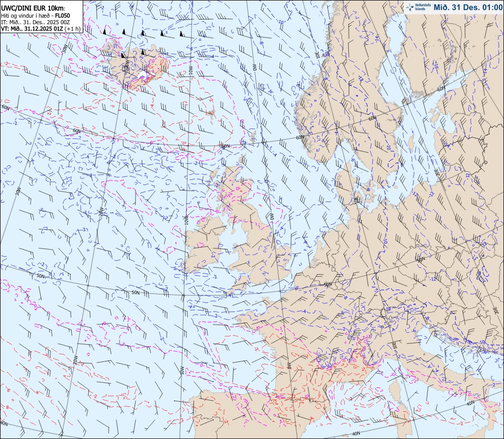Viewport: 504px width, 439px height.
Task: Click the Veðurstofa Íslands logo
Action: click(x=418, y=8)
